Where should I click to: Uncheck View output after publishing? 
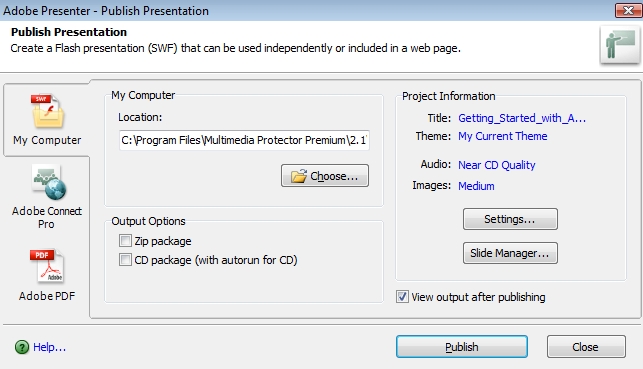402,296
